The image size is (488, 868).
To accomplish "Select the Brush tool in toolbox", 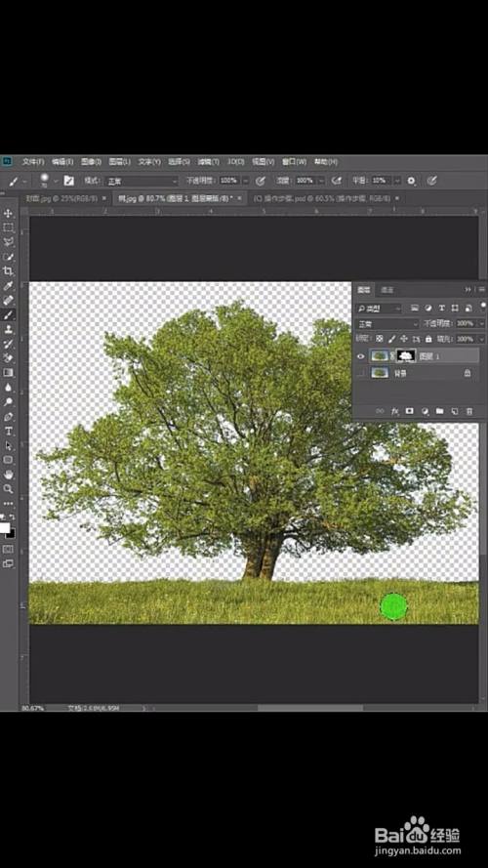I will (9, 314).
